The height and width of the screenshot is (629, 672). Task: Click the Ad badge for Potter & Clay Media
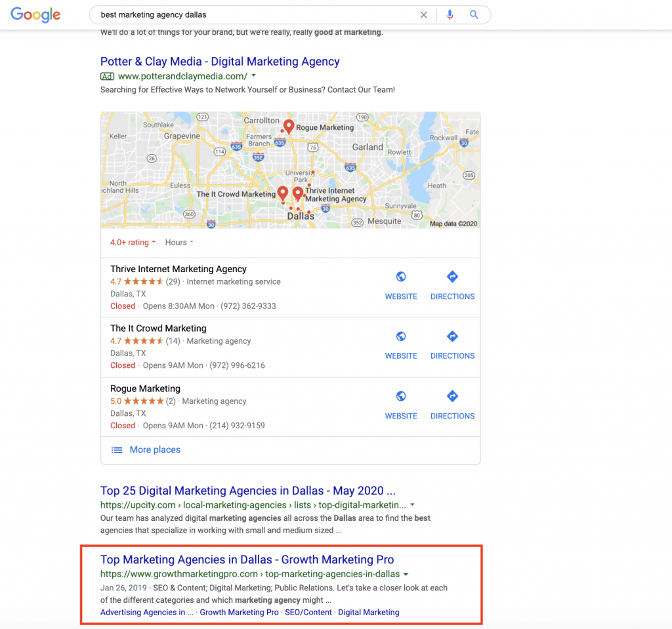coord(107,76)
